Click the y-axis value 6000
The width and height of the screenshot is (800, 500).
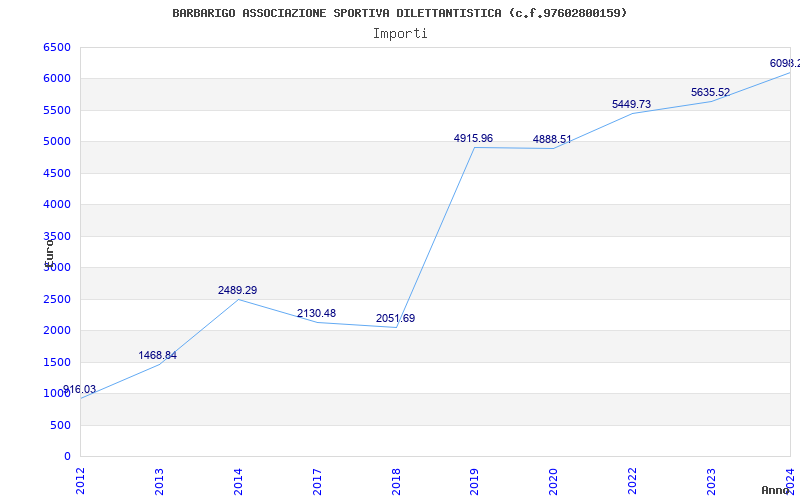point(57,79)
